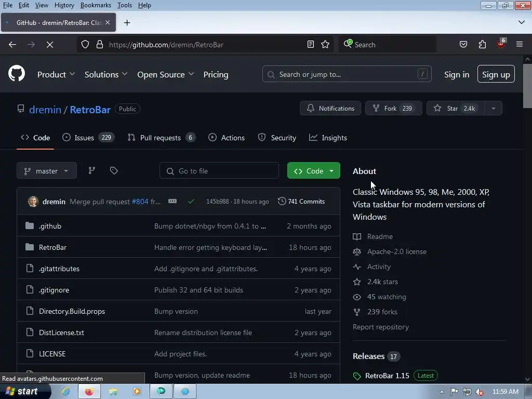Viewport: 532px width, 399px height.
Task: Close the GitHub RetroBar tab
Action: (x=108, y=22)
